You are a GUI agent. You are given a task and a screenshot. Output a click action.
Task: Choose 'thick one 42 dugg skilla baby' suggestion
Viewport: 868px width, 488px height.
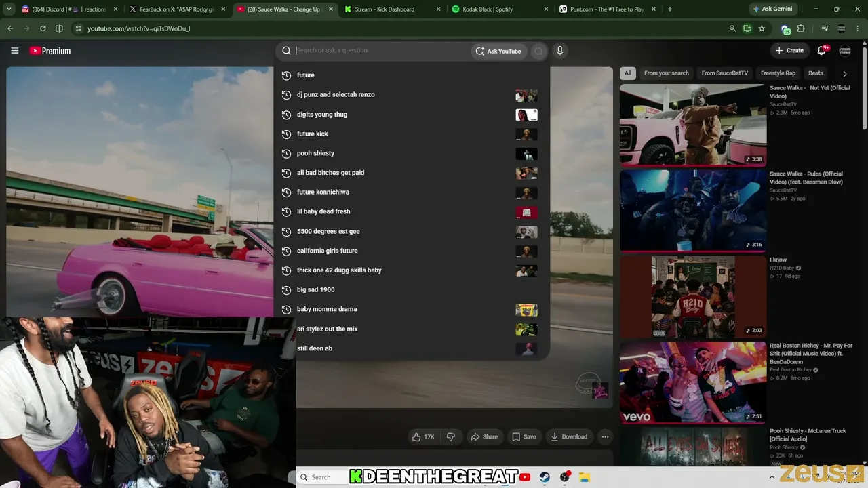click(x=412, y=270)
